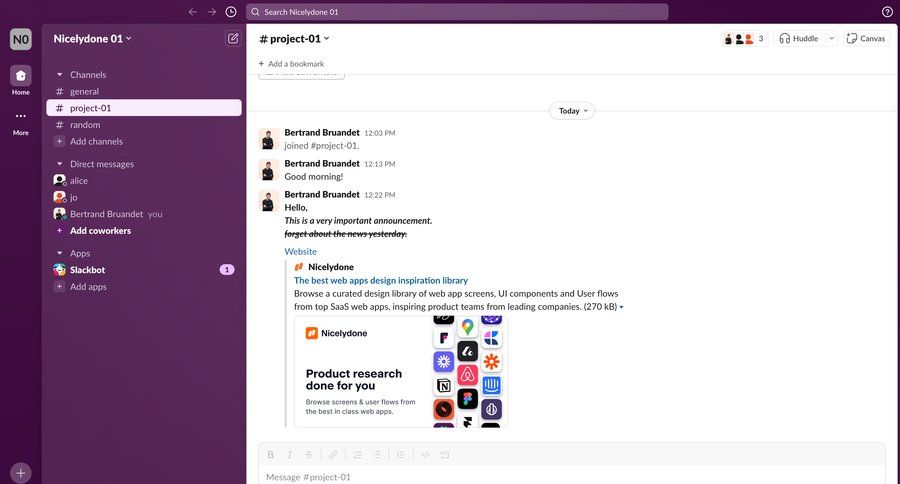This screenshot has width=900, height=484.
Task: Click the NO workspace avatar
Action: point(21,39)
